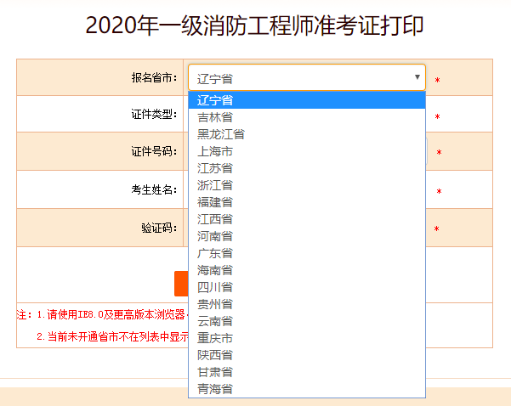
Task: Select 辽宁省 highlighted option in list
Action: point(307,100)
